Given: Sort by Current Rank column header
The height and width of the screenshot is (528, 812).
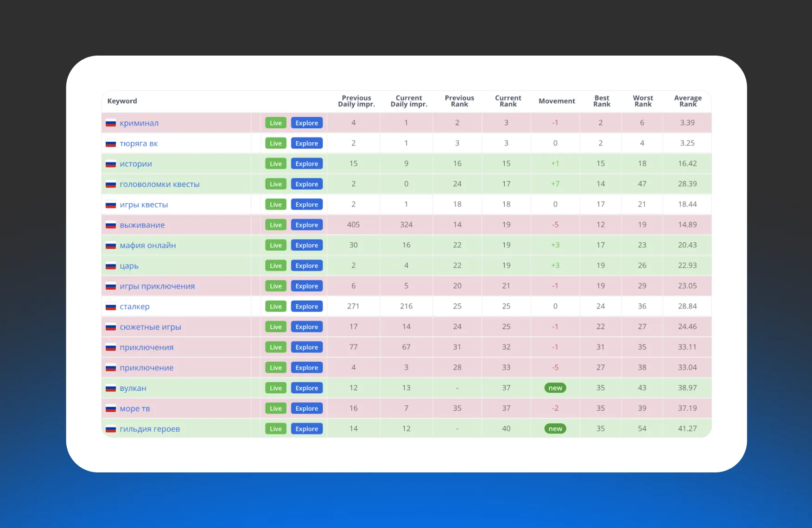Looking at the screenshot, I should click(508, 101).
